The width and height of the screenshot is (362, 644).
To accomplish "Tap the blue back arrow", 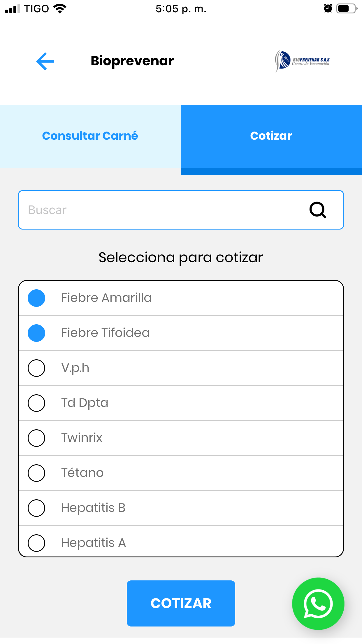I will pos(45,61).
